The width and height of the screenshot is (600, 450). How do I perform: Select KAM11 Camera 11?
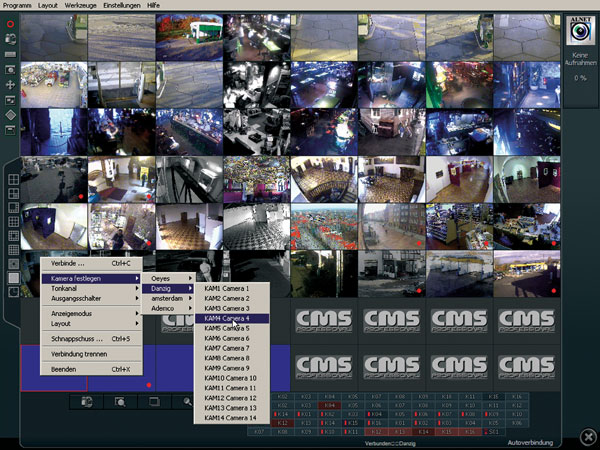(x=232, y=388)
